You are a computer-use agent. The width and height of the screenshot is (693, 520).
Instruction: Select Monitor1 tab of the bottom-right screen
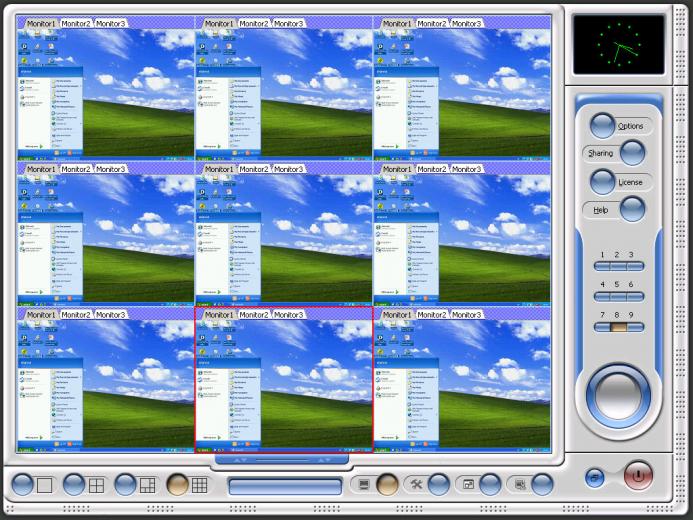(x=397, y=315)
